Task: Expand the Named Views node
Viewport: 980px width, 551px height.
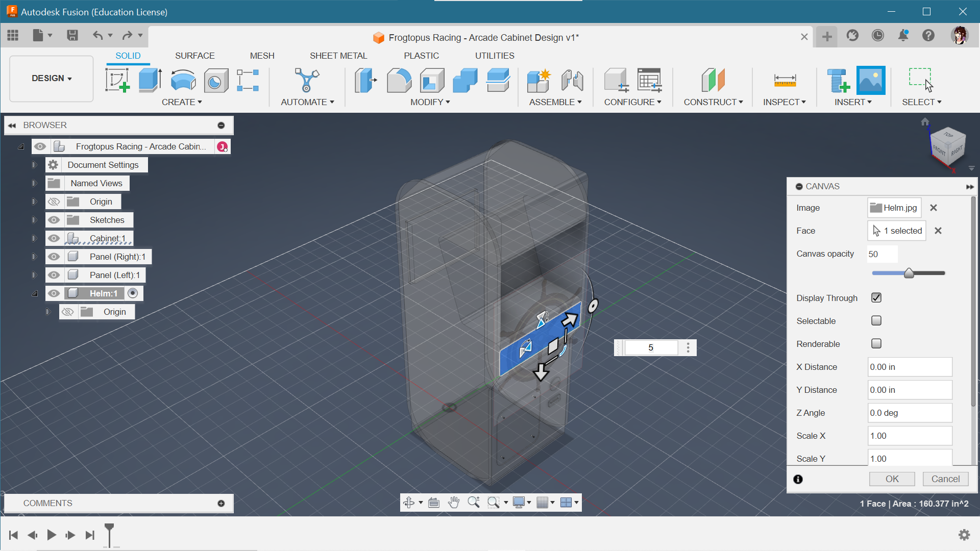Action: (34, 183)
